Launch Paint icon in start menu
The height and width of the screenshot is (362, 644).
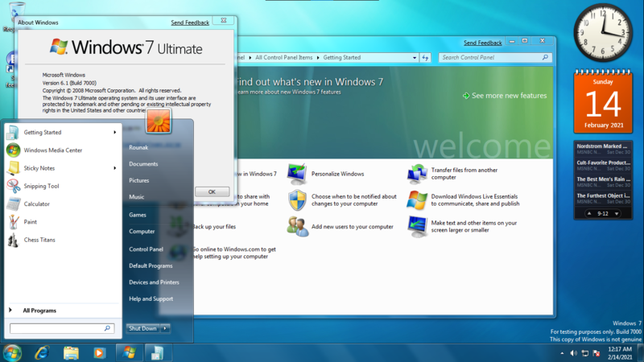13,222
